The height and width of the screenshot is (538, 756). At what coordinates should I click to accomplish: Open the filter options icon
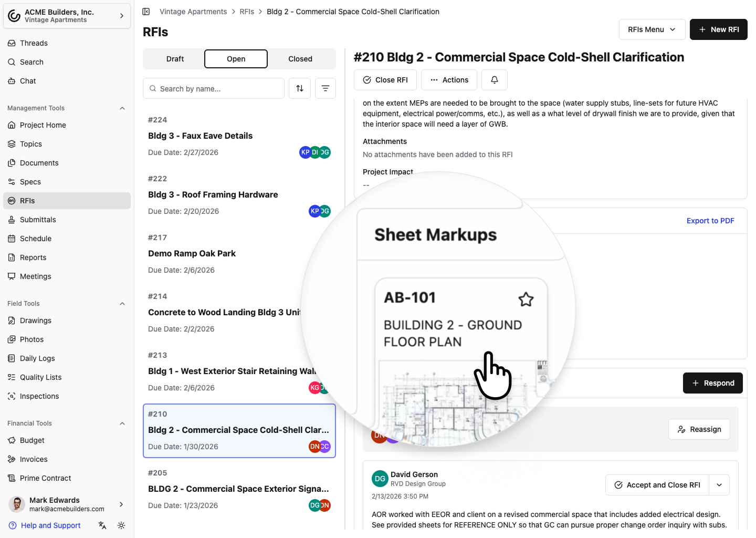(325, 88)
